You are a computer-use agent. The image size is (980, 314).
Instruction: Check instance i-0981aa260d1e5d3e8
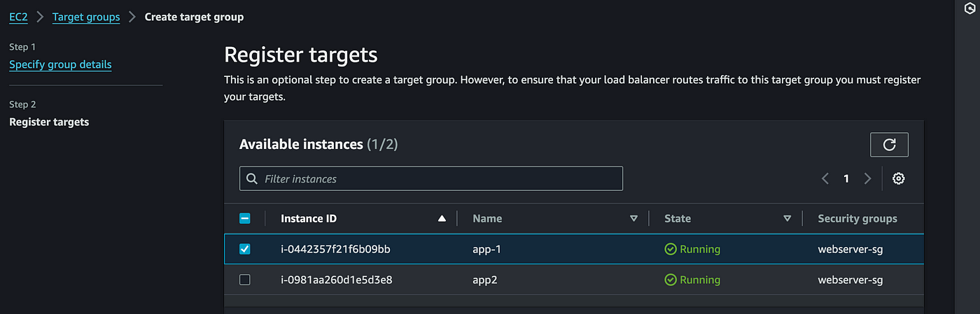click(x=245, y=280)
